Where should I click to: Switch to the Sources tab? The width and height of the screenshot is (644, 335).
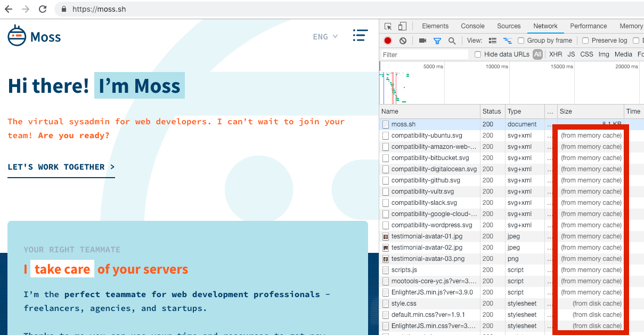(x=509, y=26)
